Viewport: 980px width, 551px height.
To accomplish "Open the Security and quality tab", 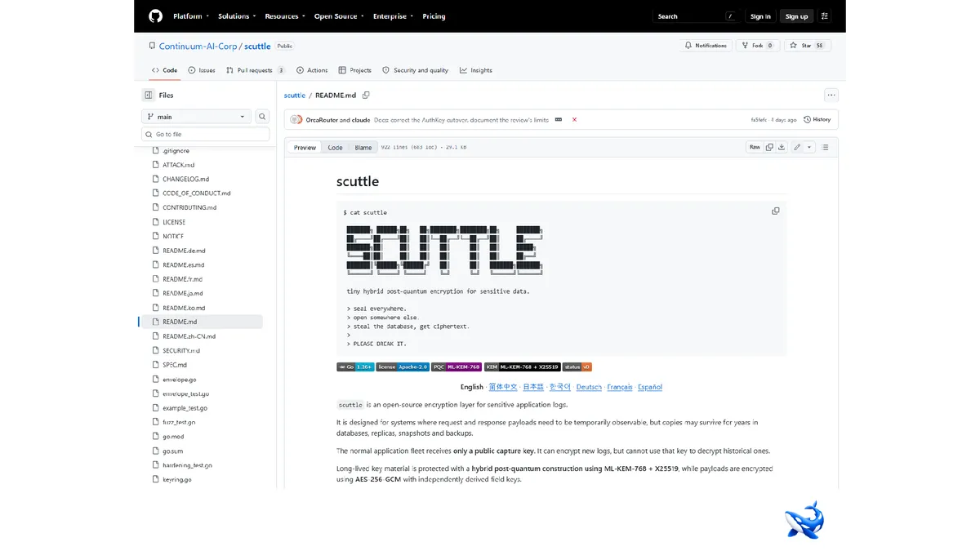I will point(416,70).
